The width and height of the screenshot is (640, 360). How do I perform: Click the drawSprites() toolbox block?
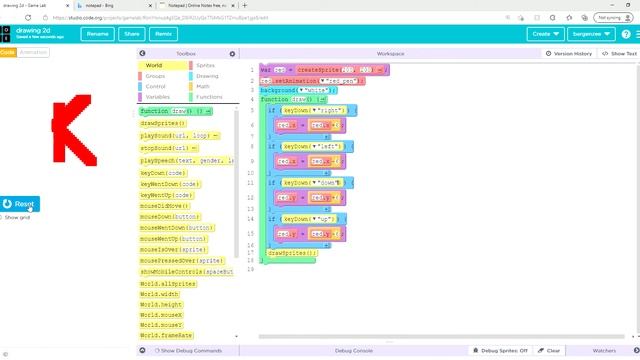point(163,123)
